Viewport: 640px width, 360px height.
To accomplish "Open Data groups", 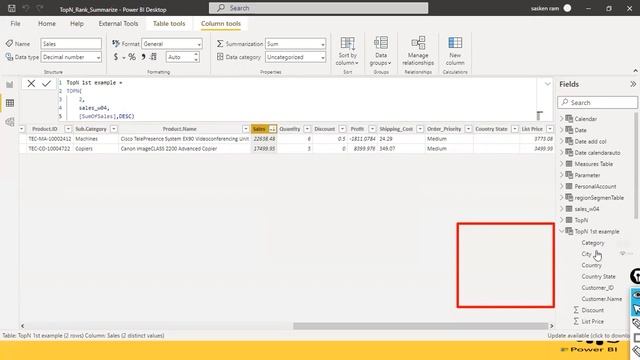I will coord(380,51).
